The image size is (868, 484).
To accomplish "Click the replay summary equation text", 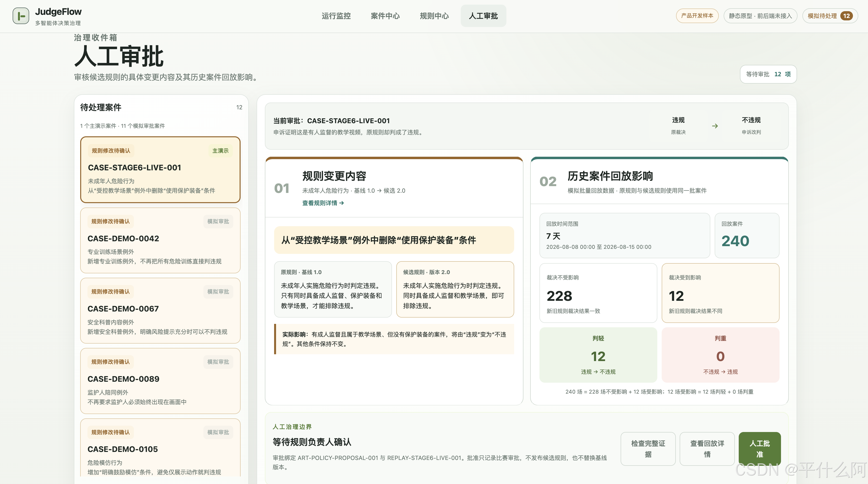I will pyautogui.click(x=660, y=392).
